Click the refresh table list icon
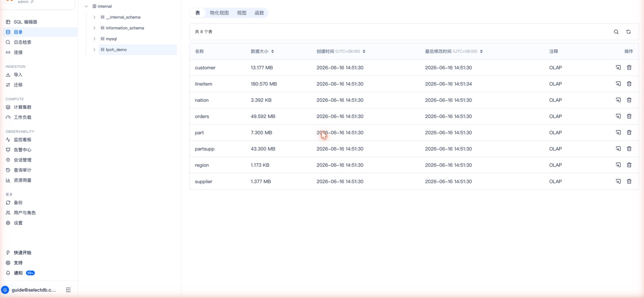This screenshot has height=298, width=644. point(628,32)
